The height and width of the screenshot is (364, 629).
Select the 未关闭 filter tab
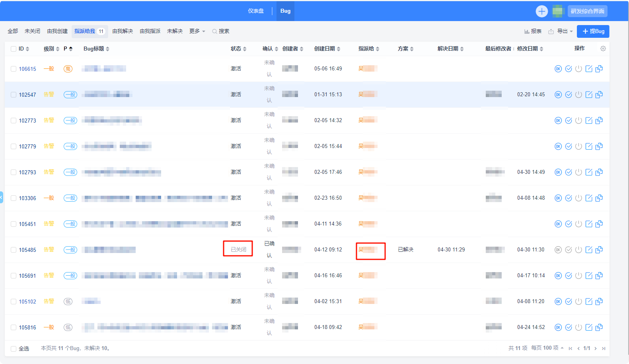32,31
